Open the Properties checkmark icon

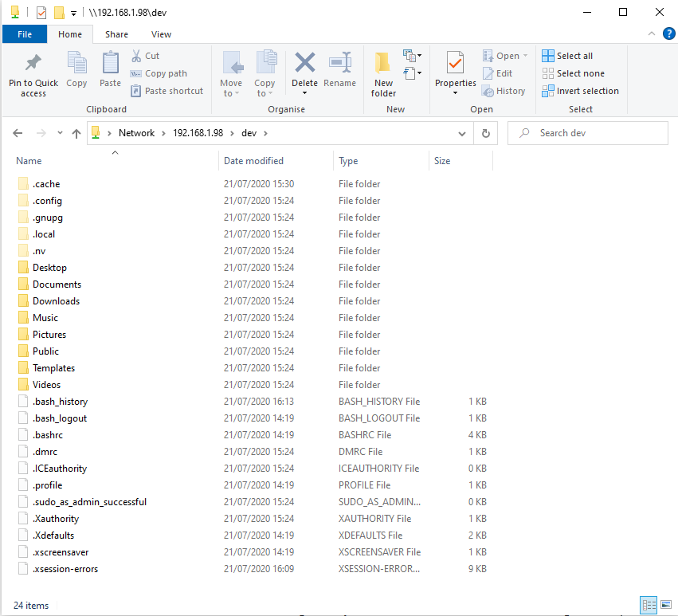click(x=455, y=63)
